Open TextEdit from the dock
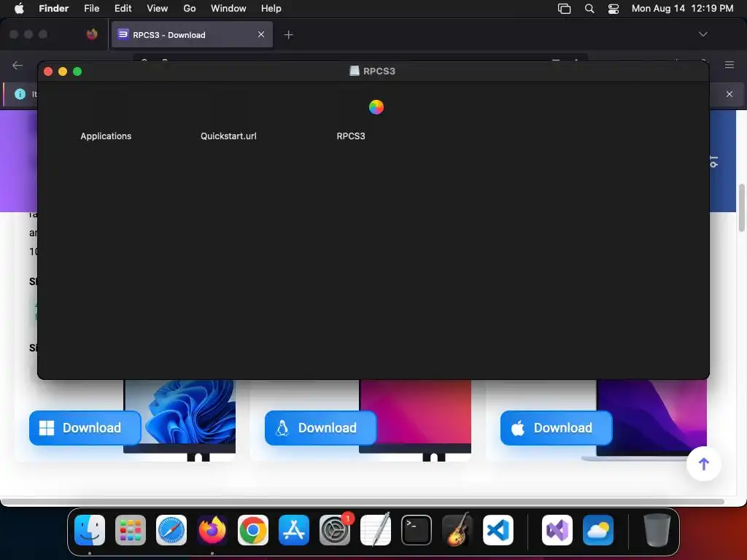747x560 pixels. (x=376, y=530)
